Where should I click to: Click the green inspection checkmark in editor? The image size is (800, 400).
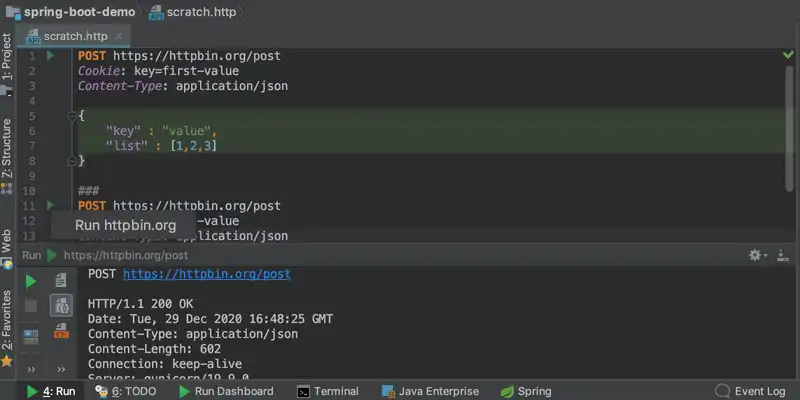(787, 56)
